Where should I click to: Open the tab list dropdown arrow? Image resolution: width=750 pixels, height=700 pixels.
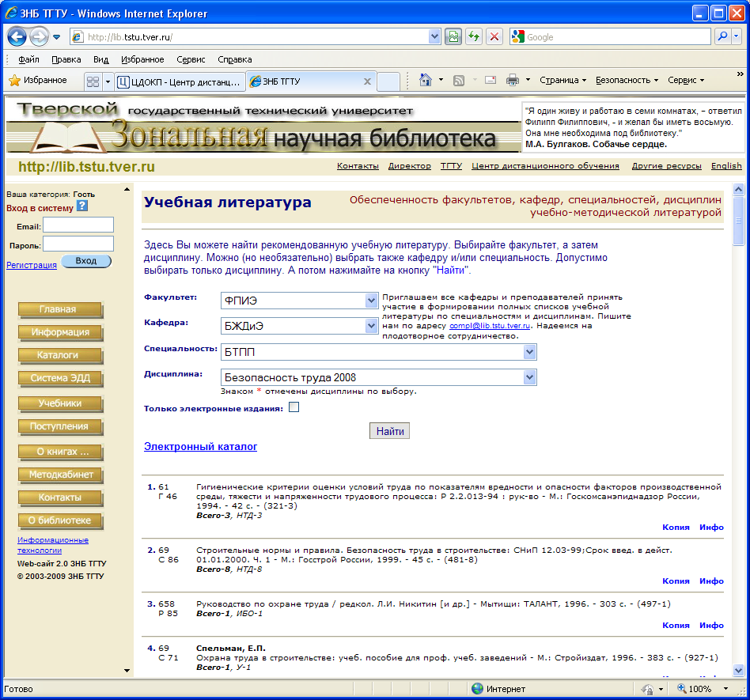[x=108, y=81]
